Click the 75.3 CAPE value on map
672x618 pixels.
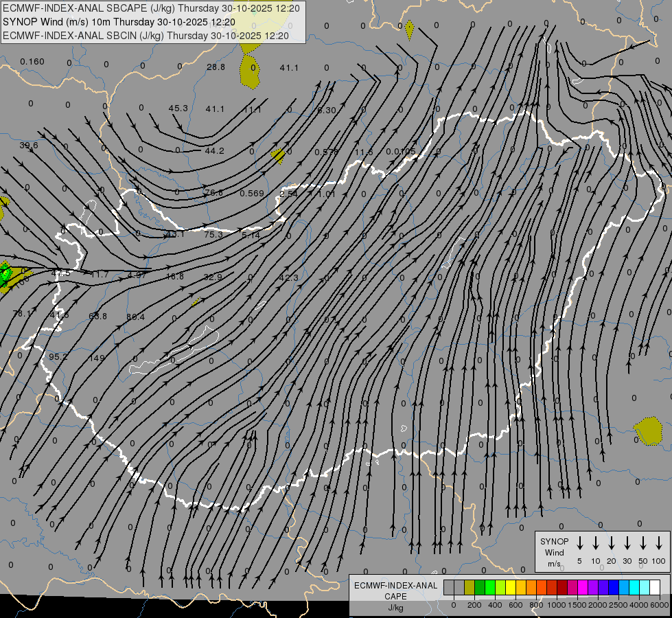coord(213,235)
